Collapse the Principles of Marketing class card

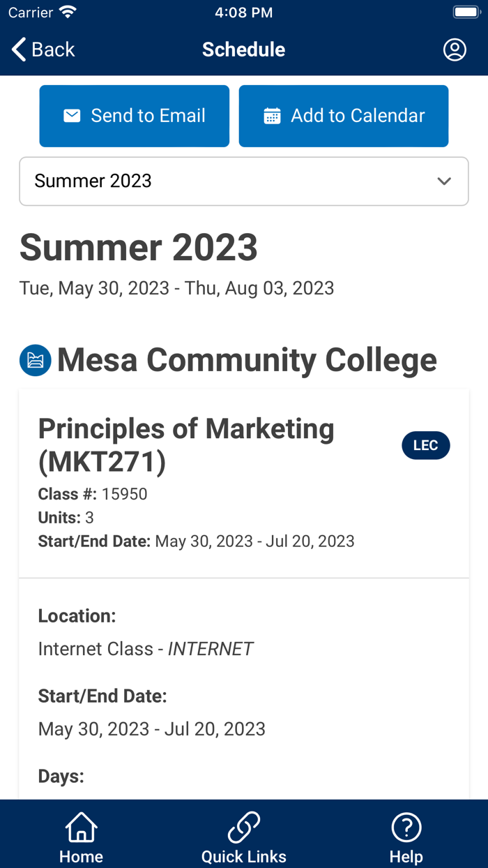[x=187, y=444]
